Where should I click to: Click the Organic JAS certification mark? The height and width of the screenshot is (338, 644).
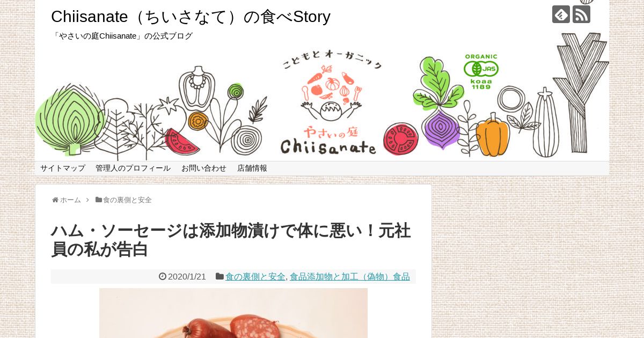pos(481,71)
